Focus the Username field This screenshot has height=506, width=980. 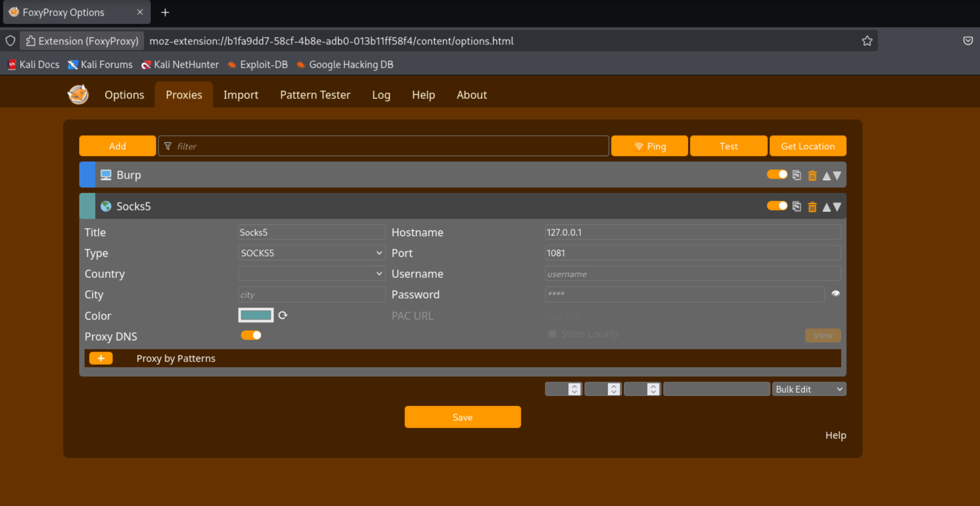[692, 274]
